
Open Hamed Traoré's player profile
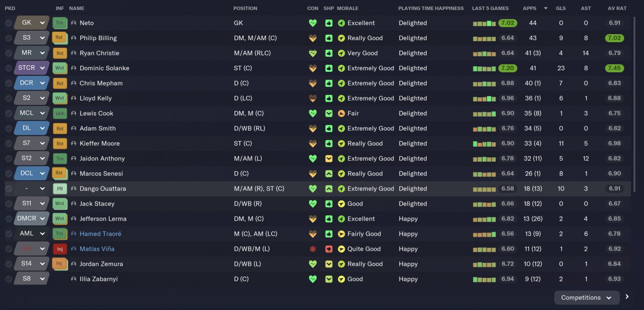[100, 234]
